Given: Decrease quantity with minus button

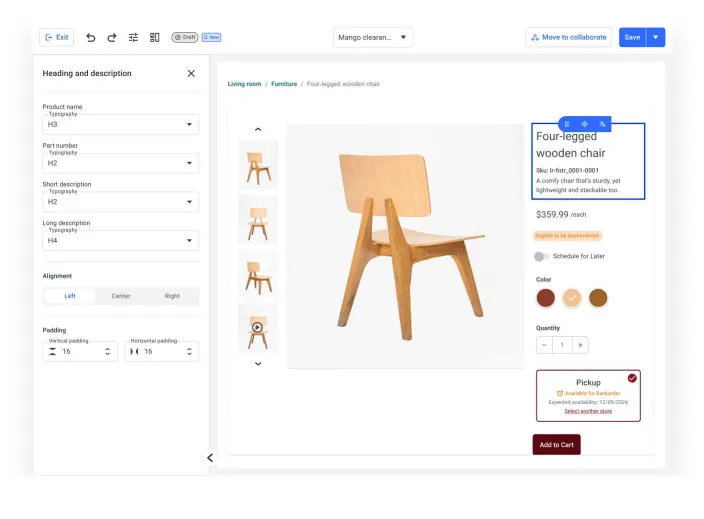Looking at the screenshot, I should click(x=545, y=345).
